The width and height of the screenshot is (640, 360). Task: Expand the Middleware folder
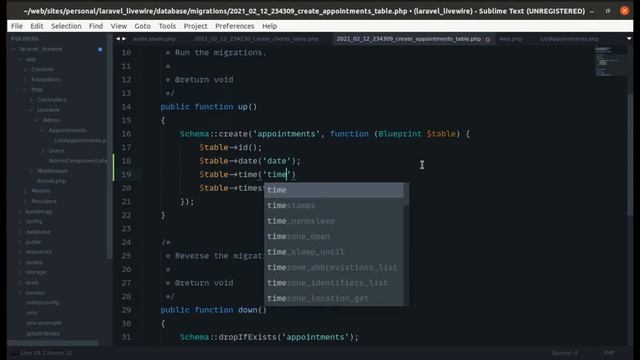coord(31,171)
